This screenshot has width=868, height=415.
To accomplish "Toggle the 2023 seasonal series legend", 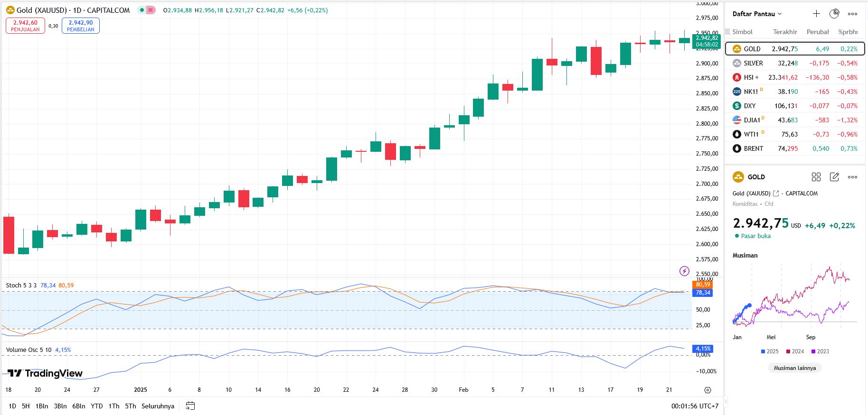I will [x=820, y=351].
